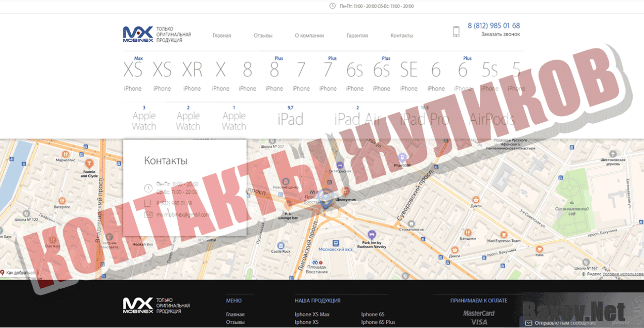Select iPhone XS Max product
This screenshot has height=328, width=644.
pos(133,74)
